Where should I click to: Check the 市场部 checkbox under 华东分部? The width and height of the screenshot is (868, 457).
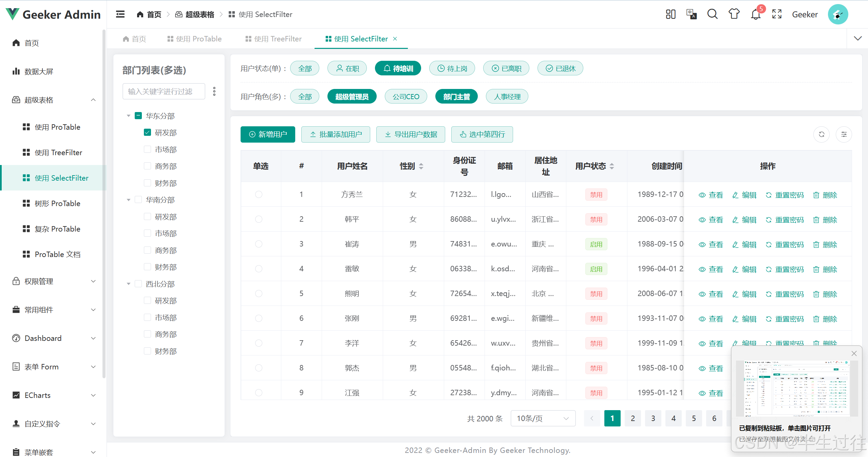(147, 149)
